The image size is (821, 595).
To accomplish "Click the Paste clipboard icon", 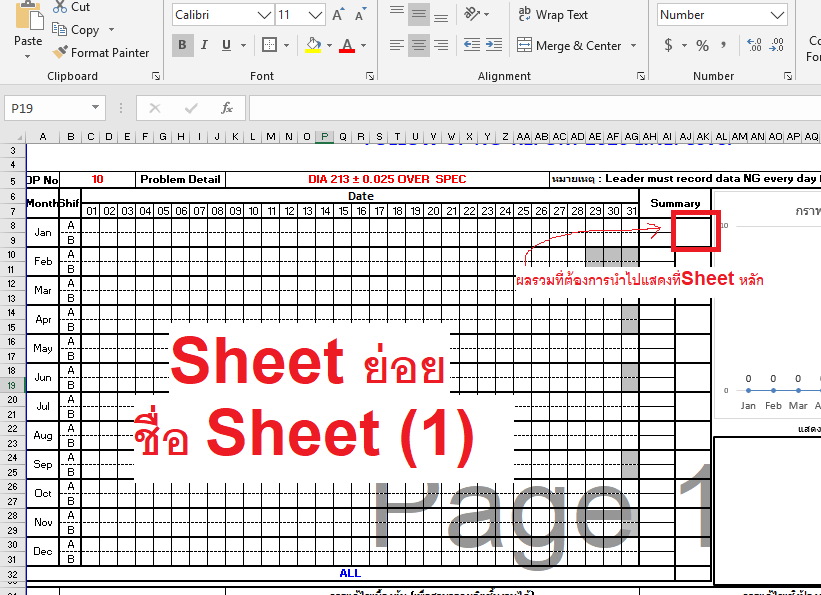I will coord(29,16).
